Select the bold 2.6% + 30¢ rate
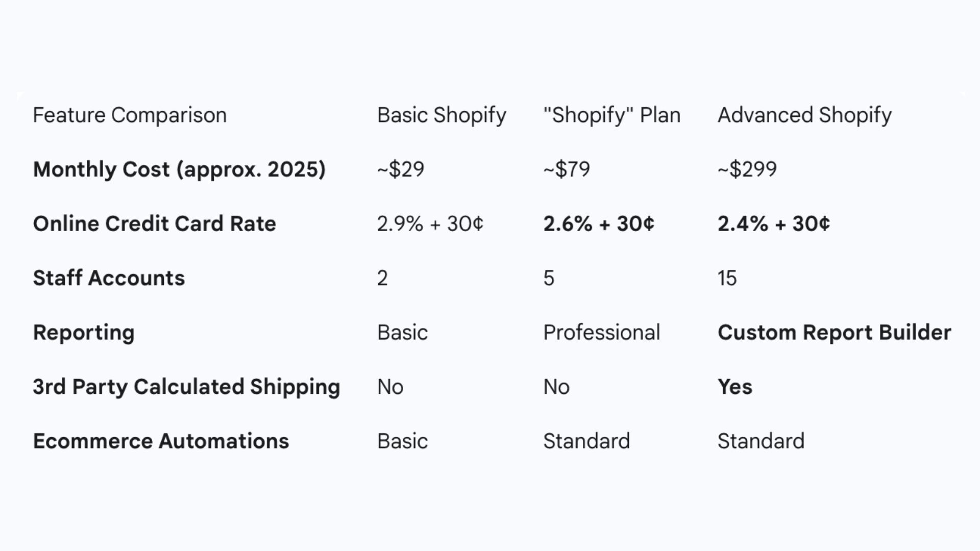The height and width of the screenshot is (551, 980). pos(599,224)
